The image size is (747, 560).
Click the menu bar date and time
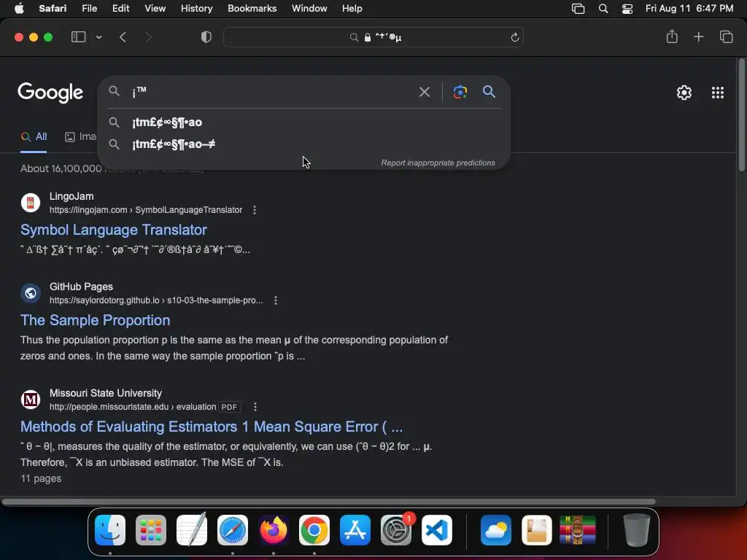click(689, 9)
